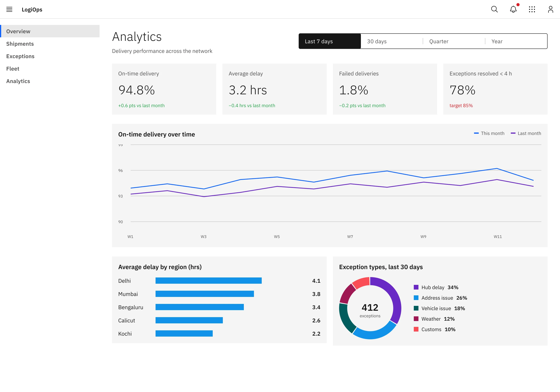The width and height of the screenshot is (560, 392).
Task: Click the Vehicle issue teal swatch
Action: 416,308
